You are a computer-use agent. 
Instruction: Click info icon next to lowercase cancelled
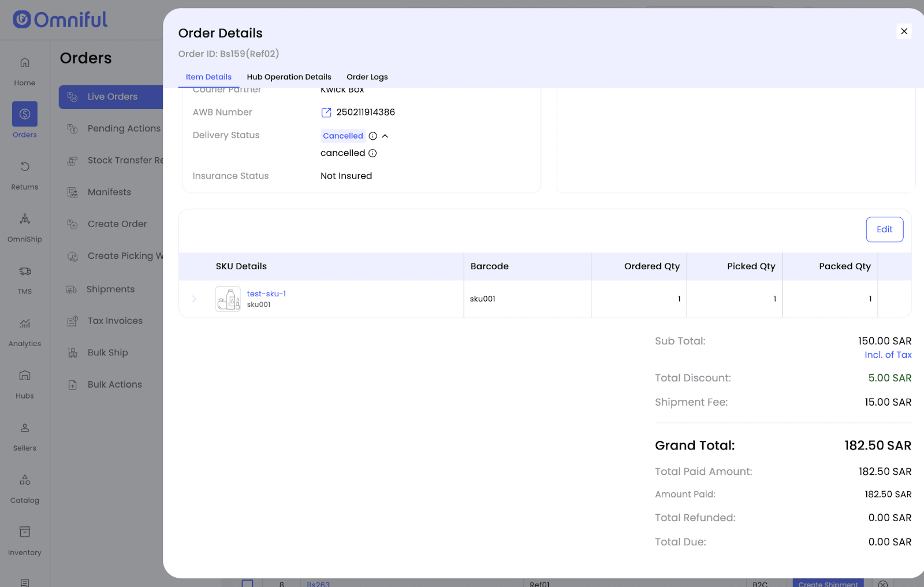point(372,153)
